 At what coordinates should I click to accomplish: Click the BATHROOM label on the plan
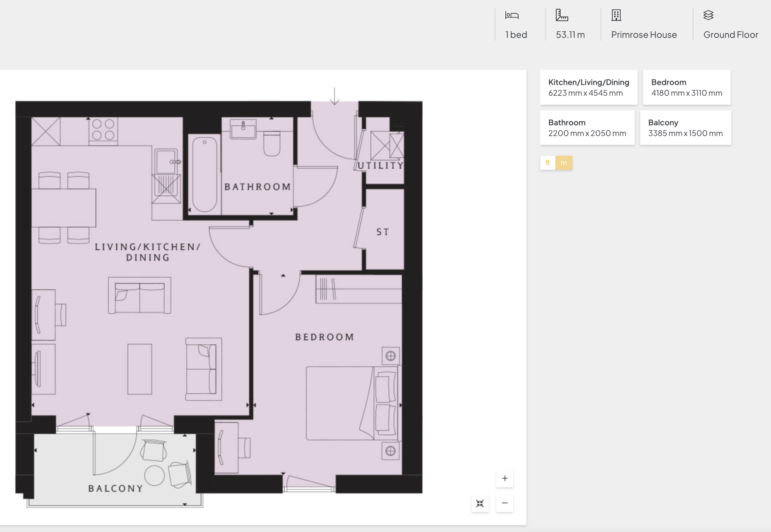pyautogui.click(x=258, y=187)
